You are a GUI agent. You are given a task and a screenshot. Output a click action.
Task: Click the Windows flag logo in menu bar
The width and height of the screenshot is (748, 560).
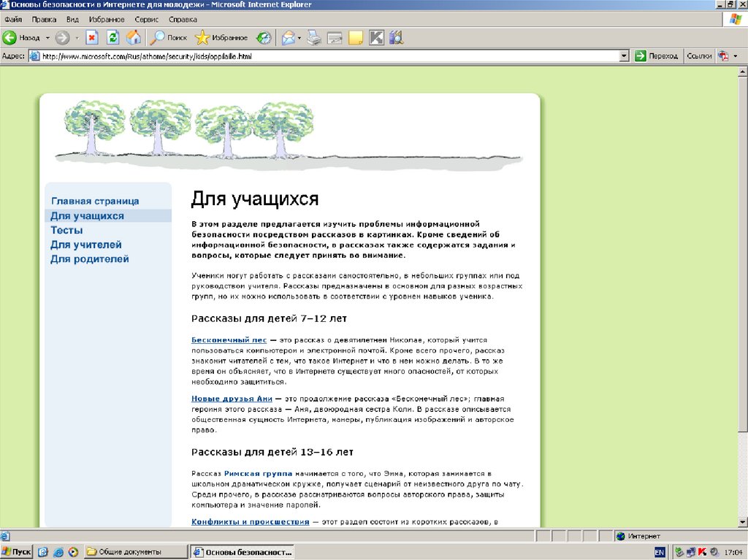click(x=736, y=20)
